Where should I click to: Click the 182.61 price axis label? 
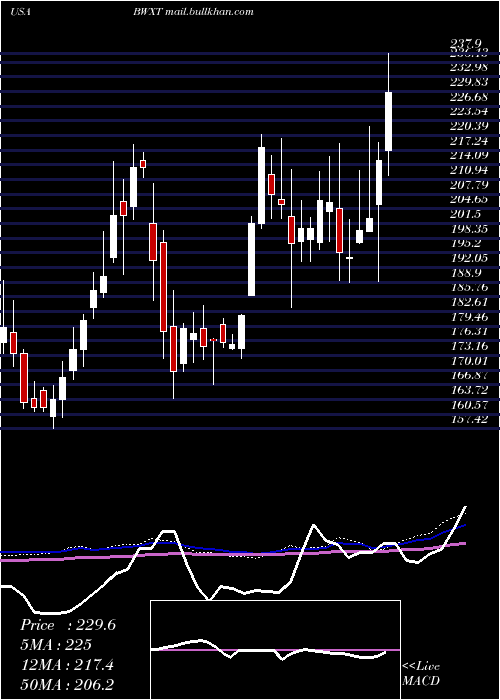click(472, 302)
